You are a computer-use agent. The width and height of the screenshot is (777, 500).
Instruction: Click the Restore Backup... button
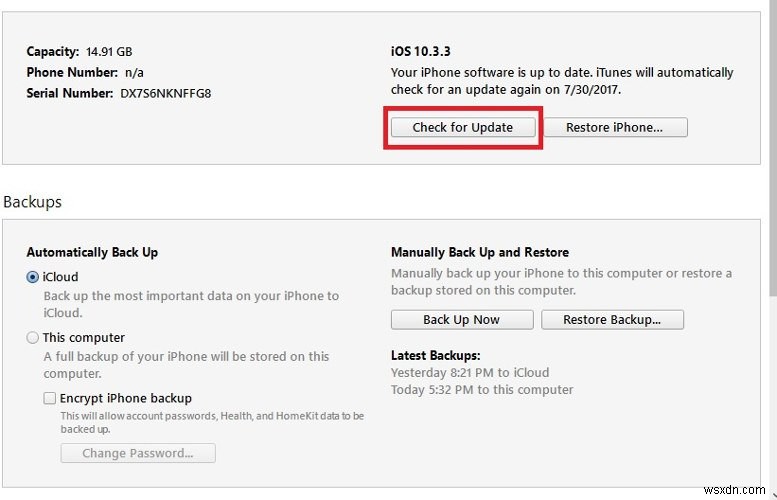(x=612, y=320)
